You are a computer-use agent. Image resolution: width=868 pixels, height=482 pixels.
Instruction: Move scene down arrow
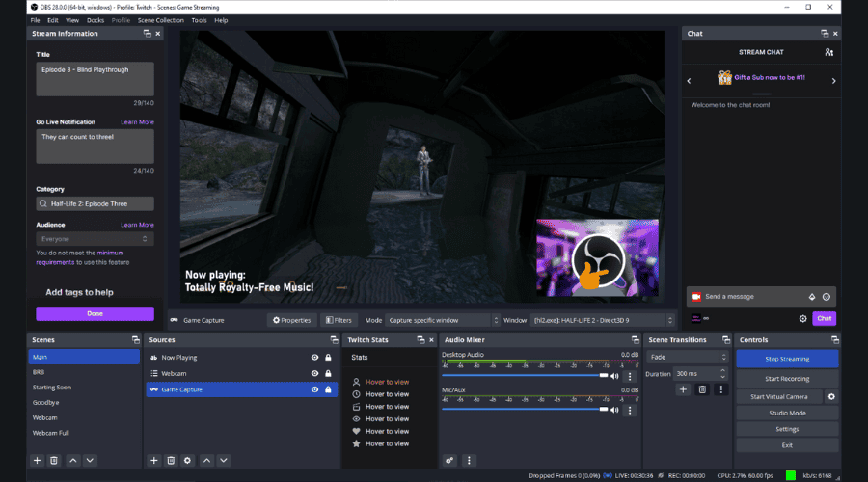coord(90,461)
